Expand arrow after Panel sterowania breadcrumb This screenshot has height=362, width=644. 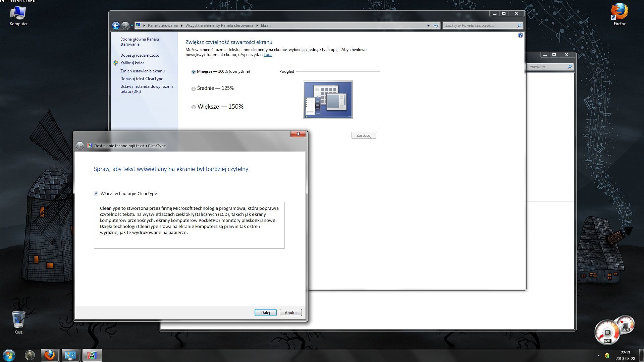click(x=182, y=25)
